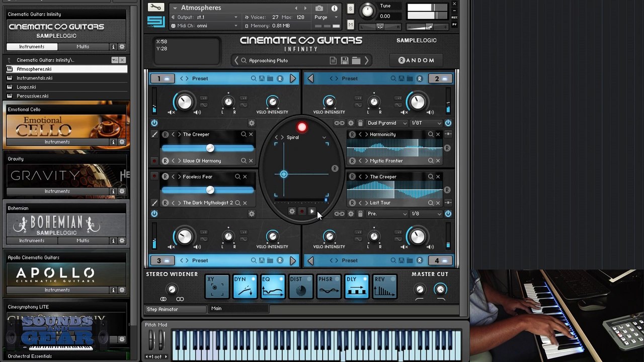The width and height of the screenshot is (644, 362).
Task: Expand the Atmospheres instrument name dropdown
Action: click(175, 8)
